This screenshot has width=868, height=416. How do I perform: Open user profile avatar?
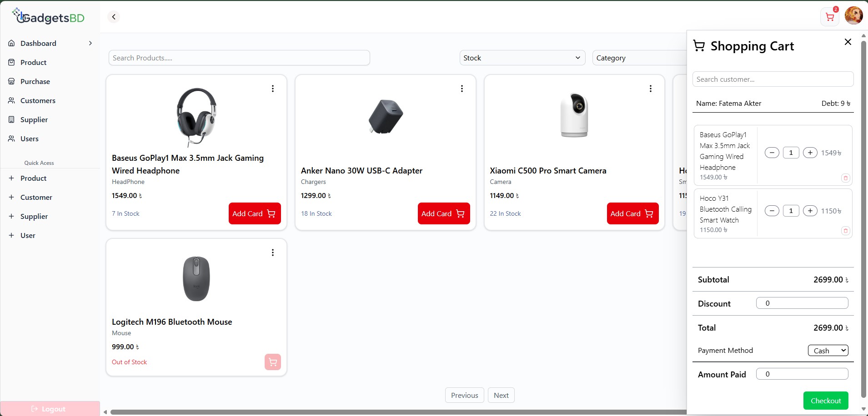[x=853, y=15]
